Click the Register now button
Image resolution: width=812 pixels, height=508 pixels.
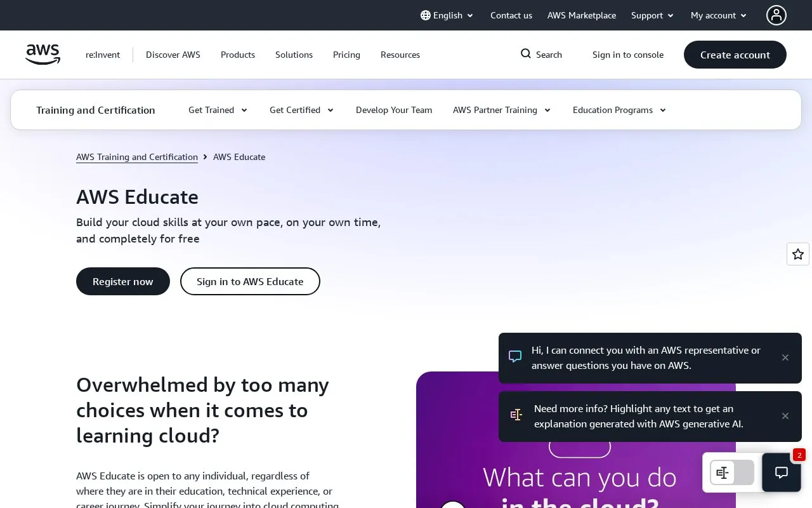[x=123, y=281]
